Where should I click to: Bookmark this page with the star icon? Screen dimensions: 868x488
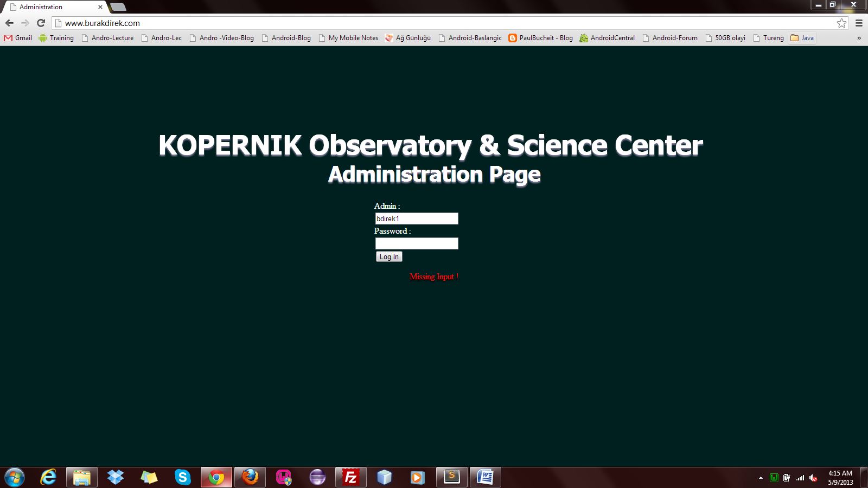[x=841, y=23]
